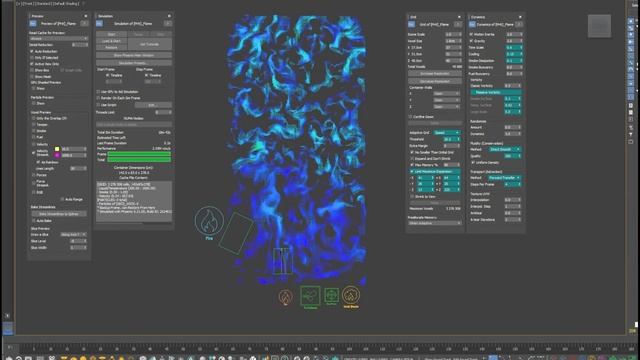
Task: Click the pin icon in Grid panel
Action: [411, 24]
